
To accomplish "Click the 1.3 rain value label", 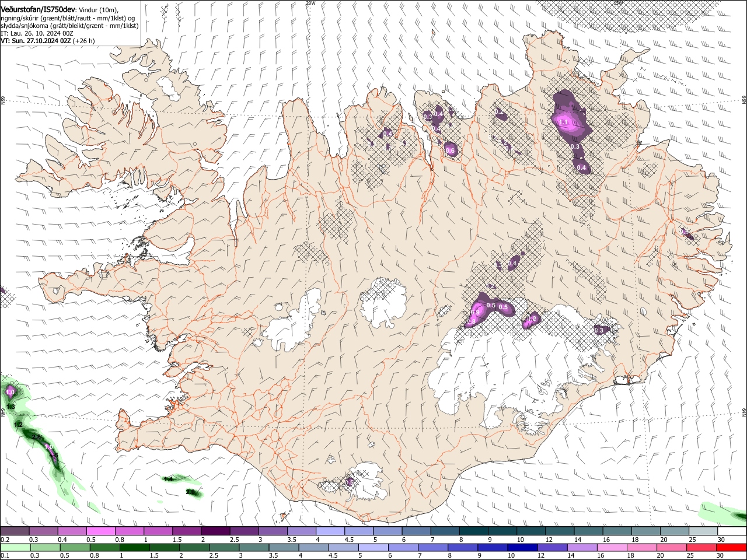I will [x=11, y=407].
